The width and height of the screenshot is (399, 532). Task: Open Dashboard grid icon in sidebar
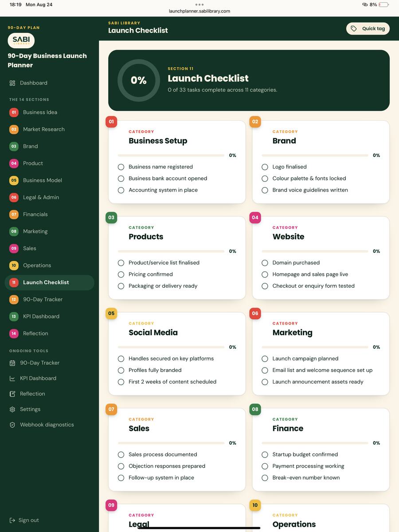pos(12,83)
